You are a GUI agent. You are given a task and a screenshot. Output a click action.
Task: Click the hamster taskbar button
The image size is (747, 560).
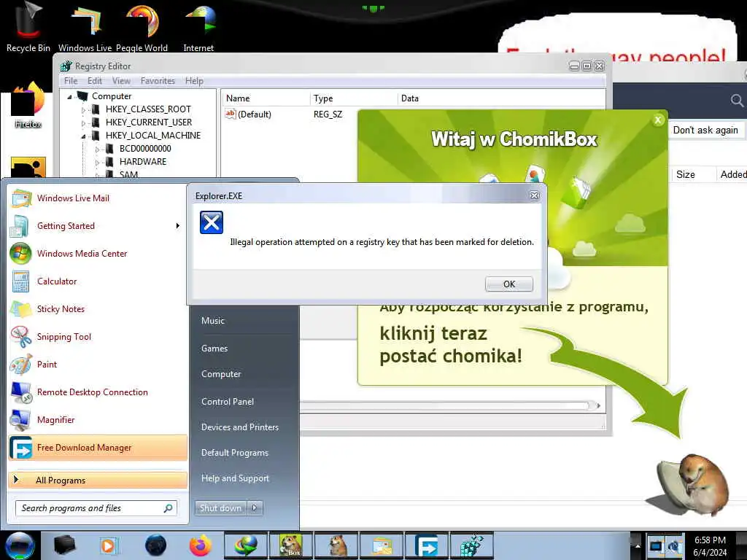[x=336, y=545]
